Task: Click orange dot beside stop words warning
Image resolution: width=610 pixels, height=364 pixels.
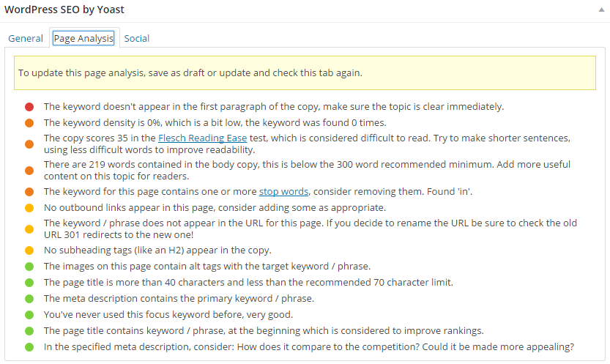Action: pos(29,192)
